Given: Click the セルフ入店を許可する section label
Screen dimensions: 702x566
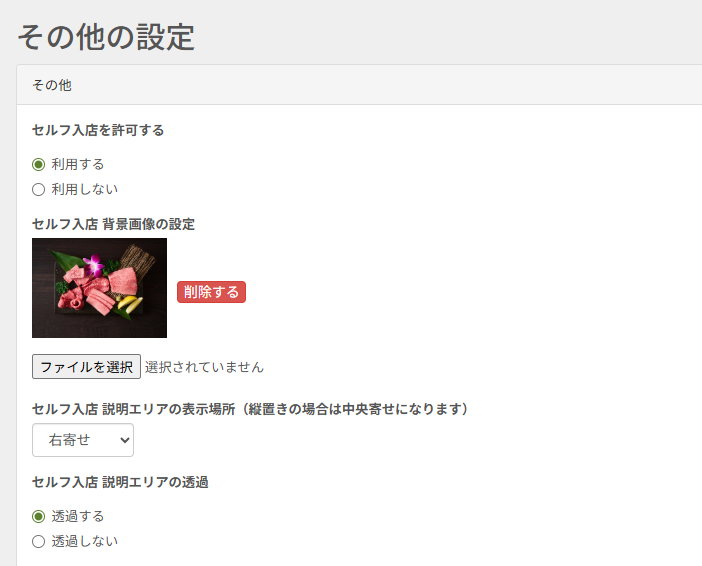Looking at the screenshot, I should click(x=98, y=130).
